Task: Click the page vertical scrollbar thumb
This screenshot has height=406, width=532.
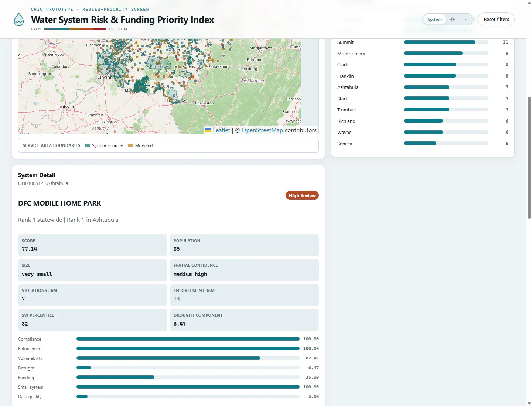Action: click(529, 158)
